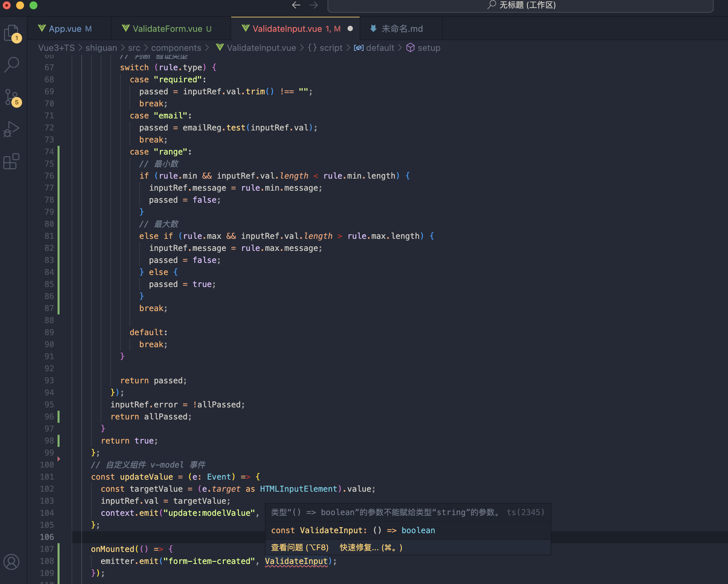Click 'const updateValue' declaration on line 101
Viewport: 728px width, 584px height.
coord(132,477)
